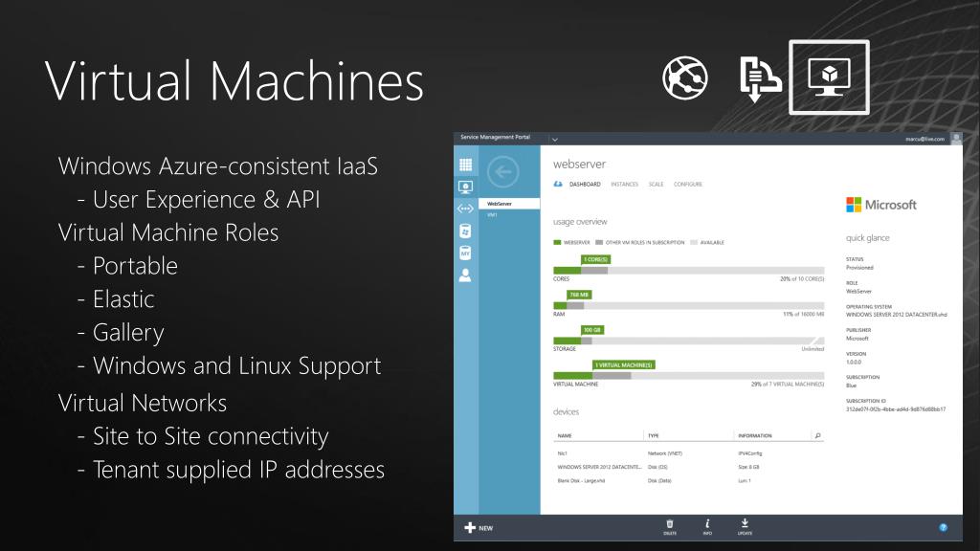Screen dimensions: 980x551
Task: Select the Nic1 device row
Action: coord(689,453)
